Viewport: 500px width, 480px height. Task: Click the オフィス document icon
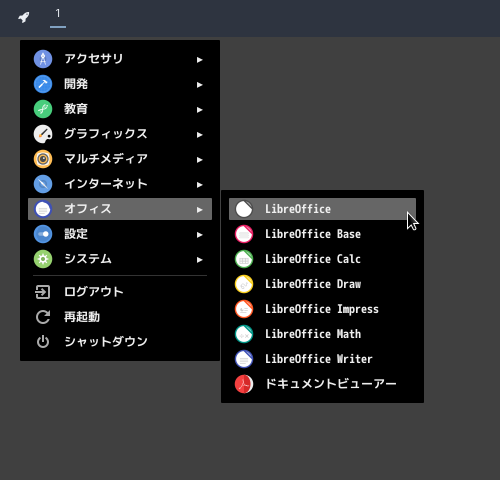pyautogui.click(x=43, y=209)
